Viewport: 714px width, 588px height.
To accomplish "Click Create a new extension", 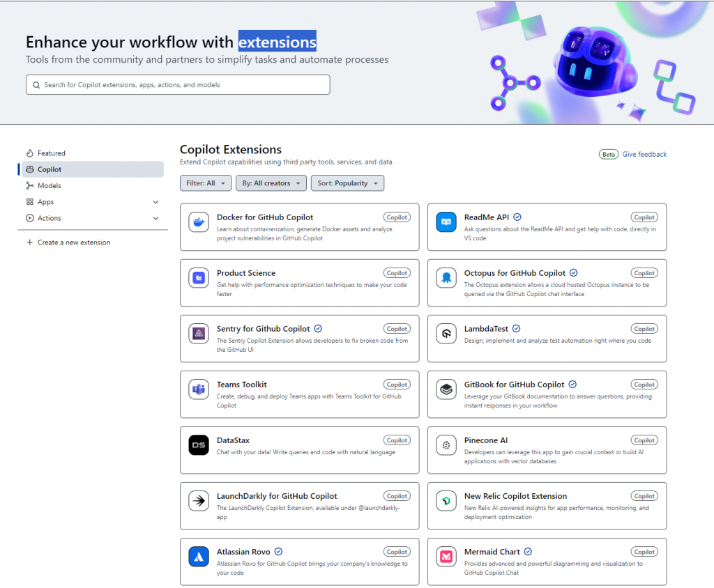I will point(74,242).
